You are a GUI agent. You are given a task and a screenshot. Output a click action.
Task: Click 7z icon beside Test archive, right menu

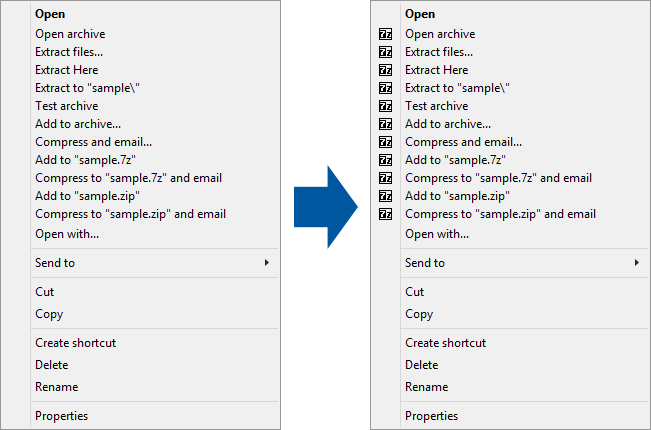click(x=385, y=106)
